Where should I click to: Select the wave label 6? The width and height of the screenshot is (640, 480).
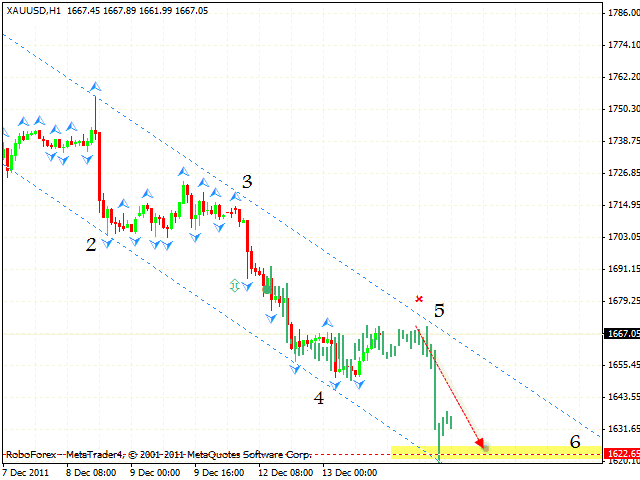[575, 441]
